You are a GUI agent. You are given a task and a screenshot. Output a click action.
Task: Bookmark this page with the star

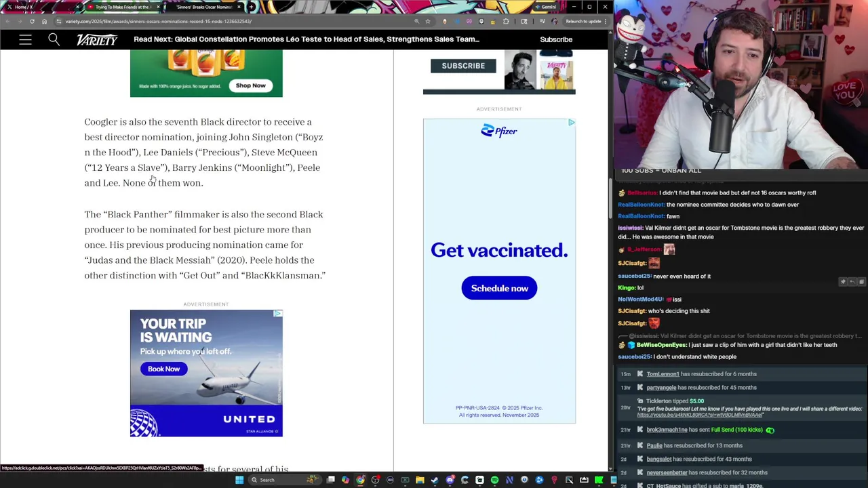click(428, 21)
